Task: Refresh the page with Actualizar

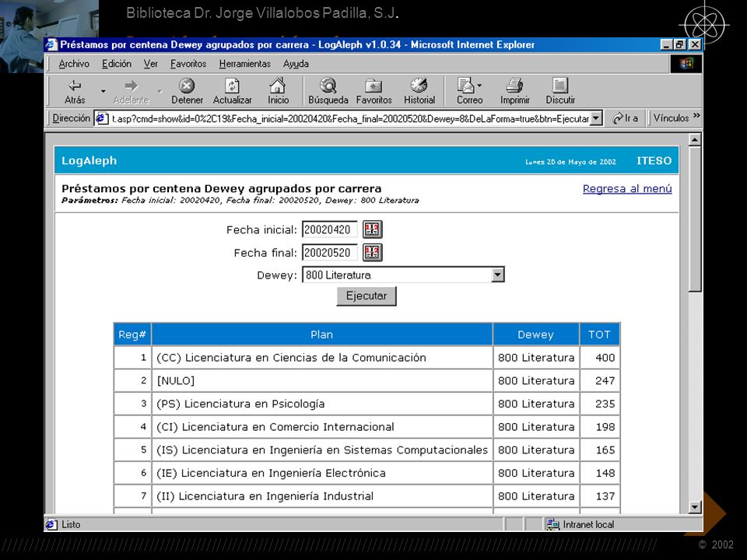Action: tap(232, 91)
